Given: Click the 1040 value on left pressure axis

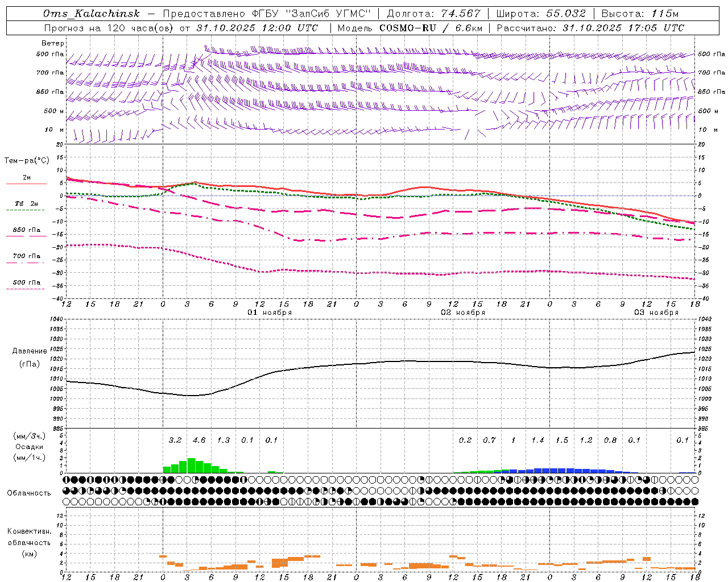Looking at the screenshot, I should point(56,319).
